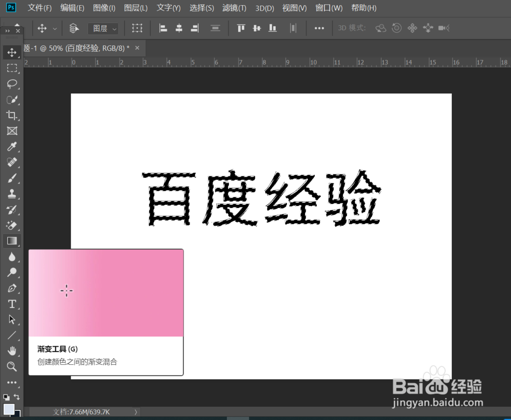Open the Edit Toolbar three-dots button
511x420 pixels.
pos(12,383)
